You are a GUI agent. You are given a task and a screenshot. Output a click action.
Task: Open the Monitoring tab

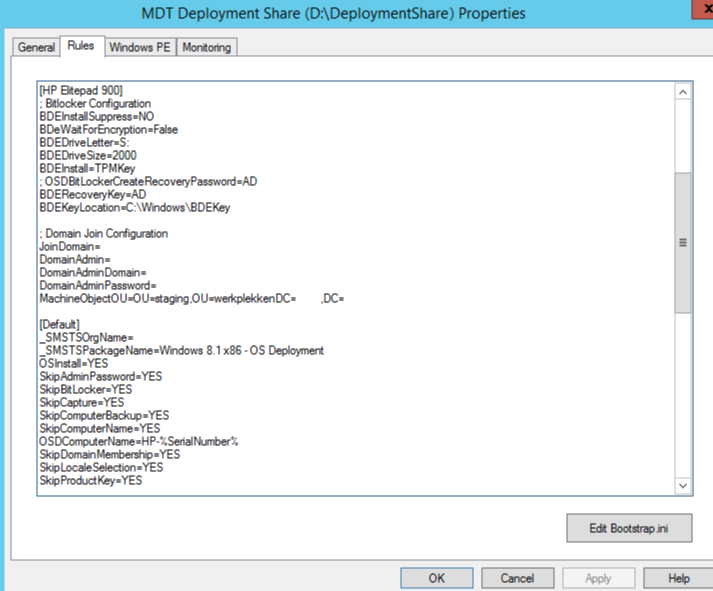(206, 47)
